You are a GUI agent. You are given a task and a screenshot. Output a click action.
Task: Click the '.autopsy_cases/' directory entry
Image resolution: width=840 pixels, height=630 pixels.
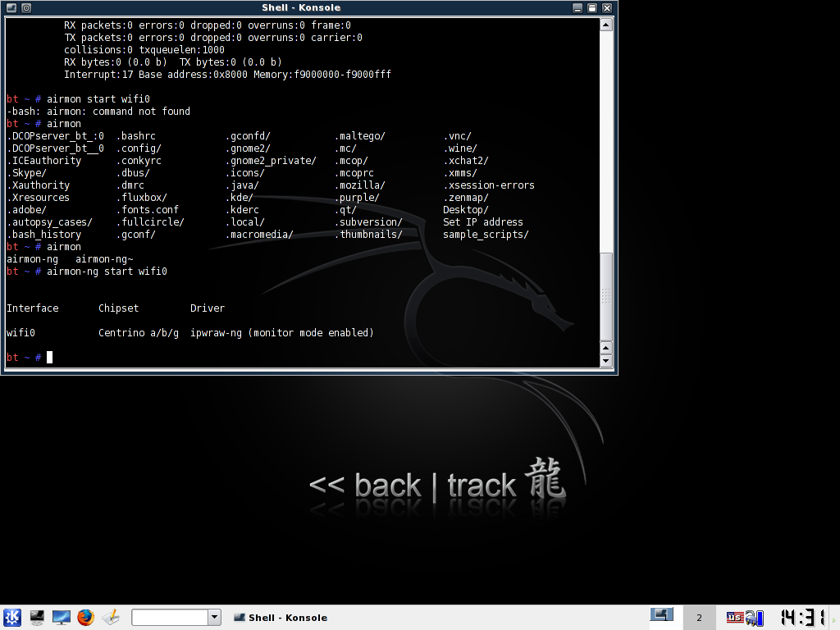[50, 221]
